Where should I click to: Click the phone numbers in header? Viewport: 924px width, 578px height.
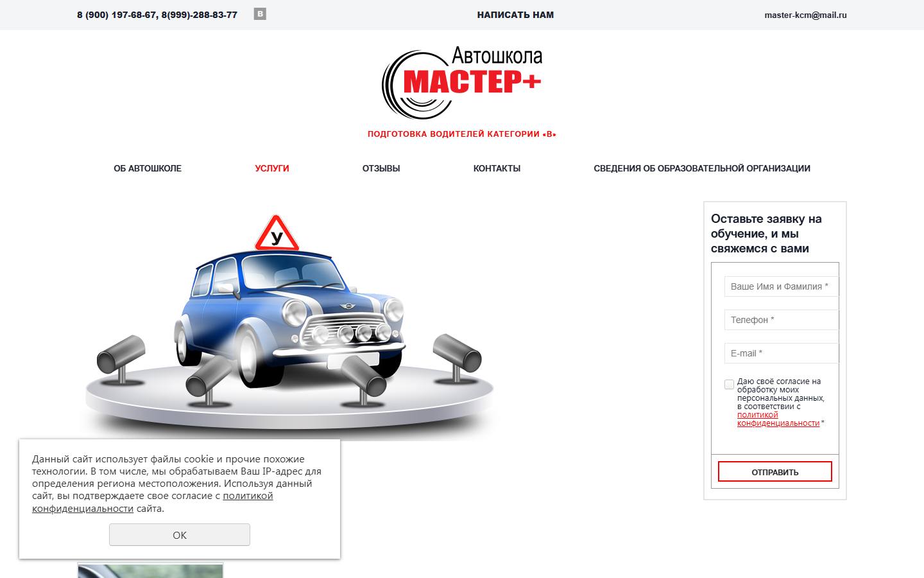click(x=157, y=15)
